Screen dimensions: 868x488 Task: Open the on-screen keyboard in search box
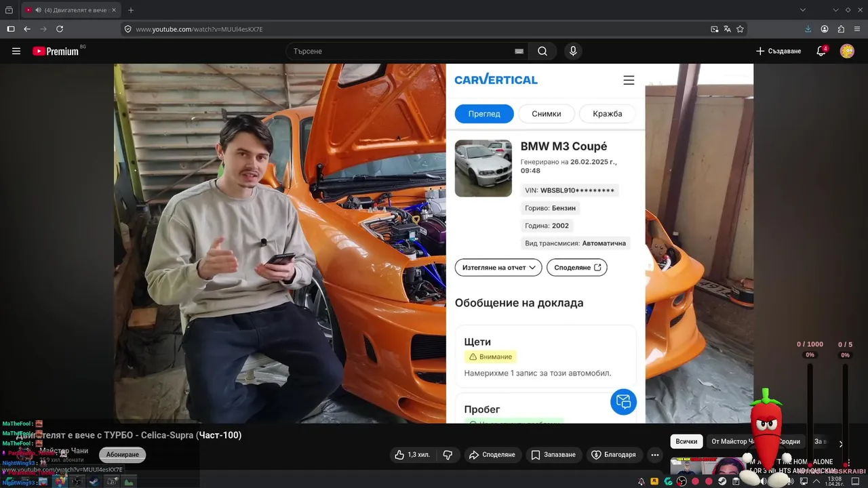tap(519, 51)
